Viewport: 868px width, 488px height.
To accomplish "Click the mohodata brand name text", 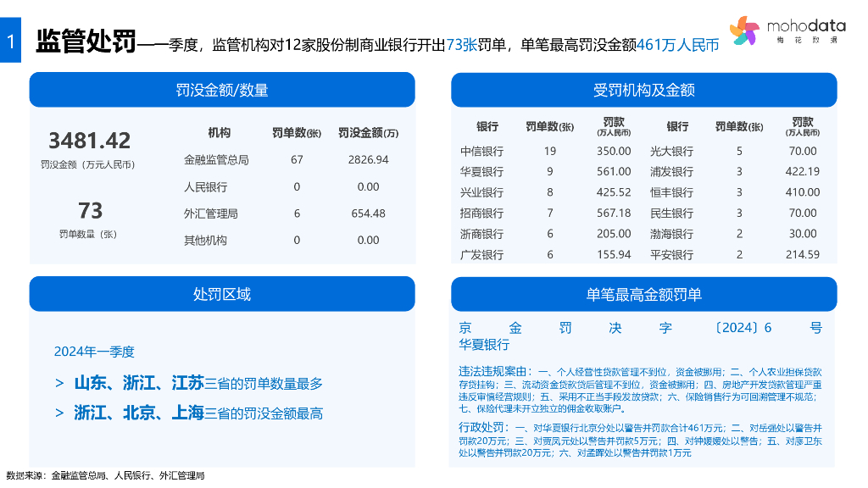I will 806,26.
